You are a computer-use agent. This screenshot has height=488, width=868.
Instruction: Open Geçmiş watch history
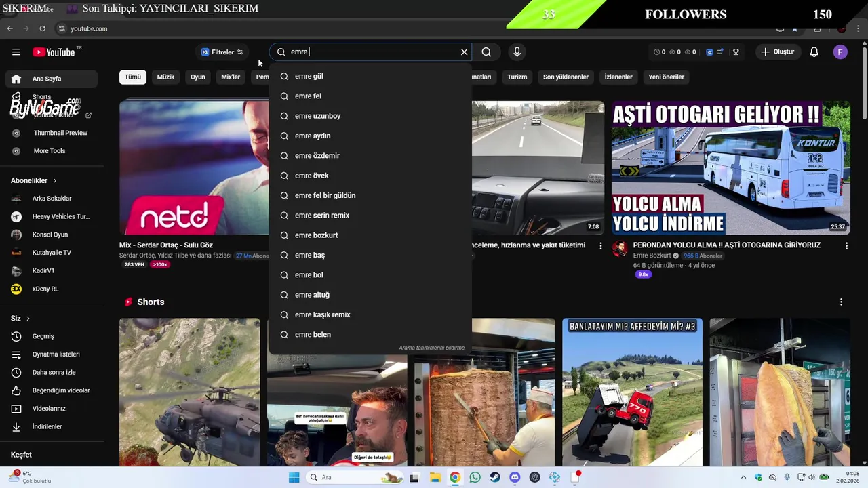pyautogui.click(x=52, y=336)
